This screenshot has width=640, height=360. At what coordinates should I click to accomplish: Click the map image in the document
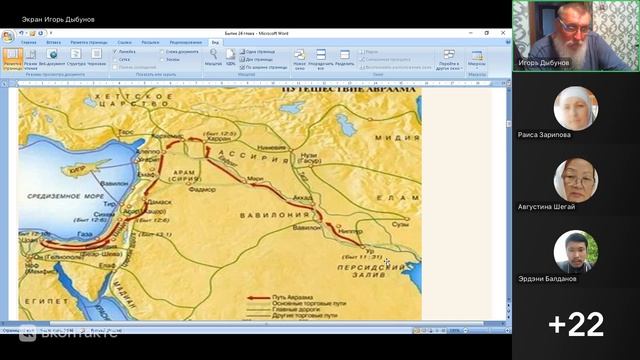[x=220, y=203]
